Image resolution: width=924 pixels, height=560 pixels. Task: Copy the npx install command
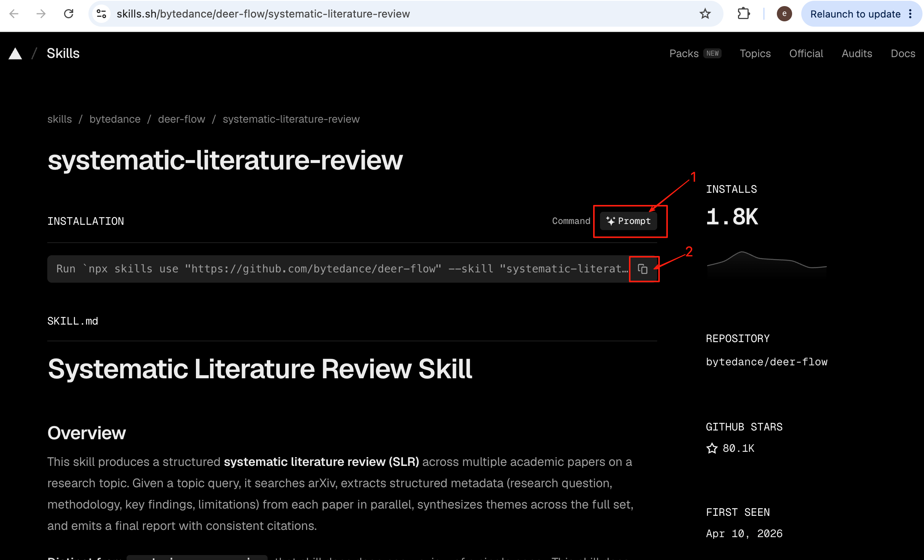click(x=643, y=269)
